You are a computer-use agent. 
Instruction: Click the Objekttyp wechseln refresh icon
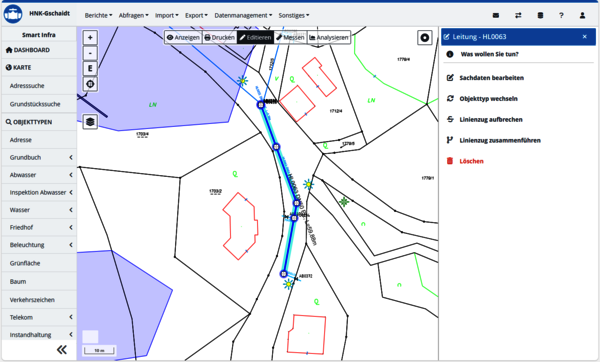pyautogui.click(x=450, y=98)
